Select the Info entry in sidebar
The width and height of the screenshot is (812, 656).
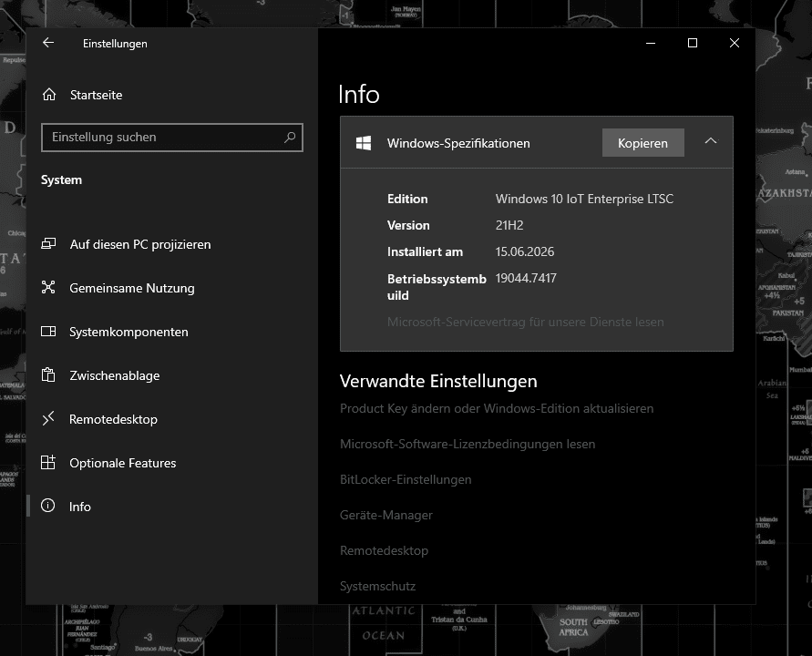pos(80,507)
